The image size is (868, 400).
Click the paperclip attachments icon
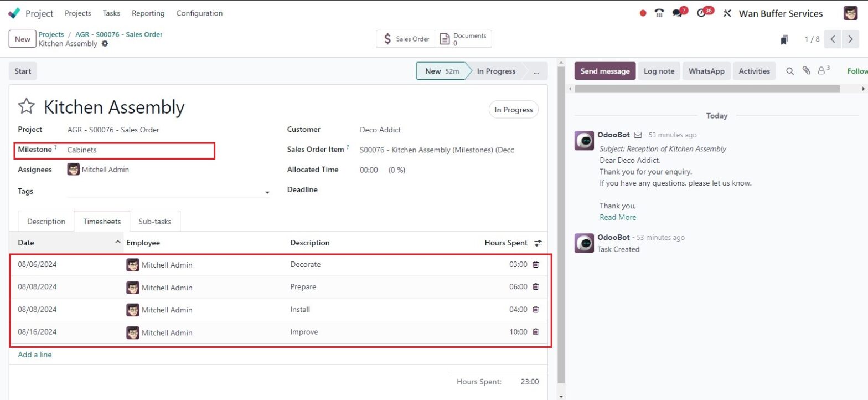coord(806,71)
